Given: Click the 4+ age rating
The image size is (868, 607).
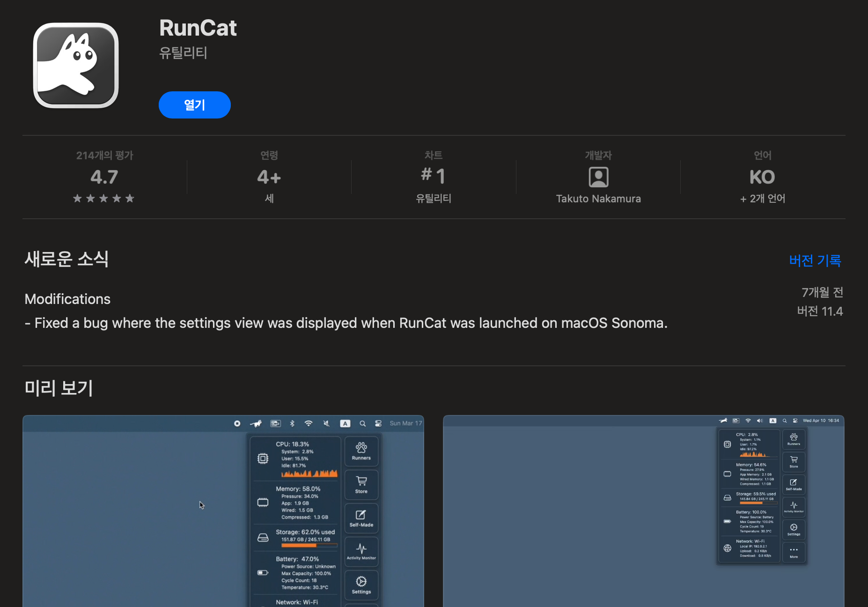Looking at the screenshot, I should click(x=269, y=177).
